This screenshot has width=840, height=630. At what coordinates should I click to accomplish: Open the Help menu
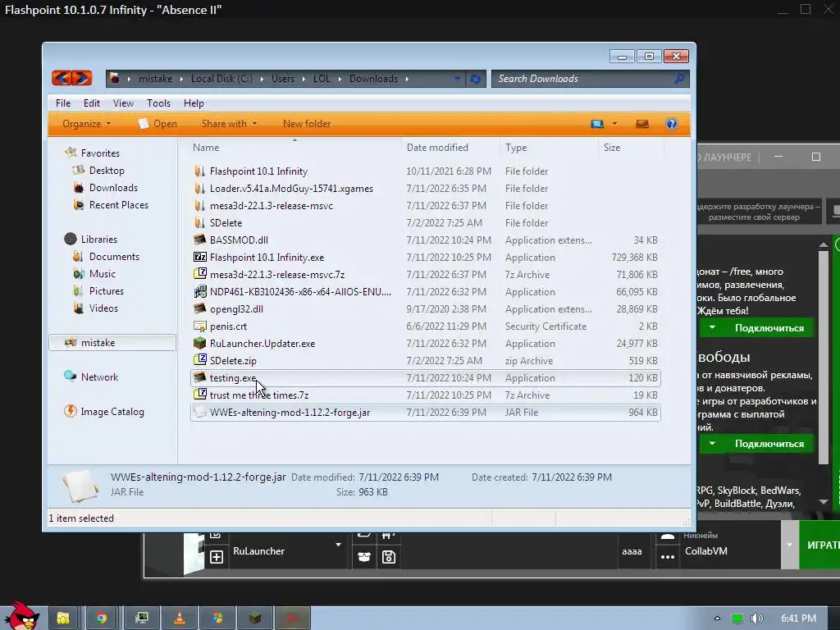(x=194, y=103)
